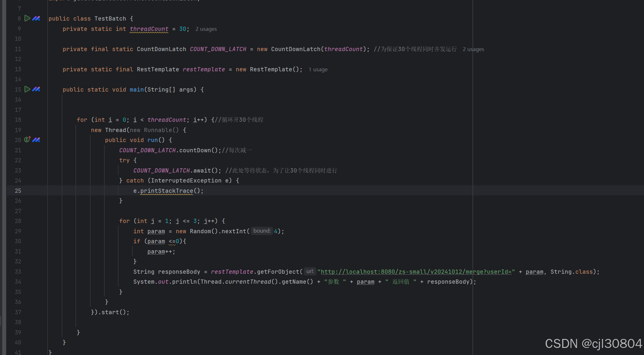The width and height of the screenshot is (644, 355).
Task: Toggle a breakpoint at line number 33
Action: click(18, 272)
